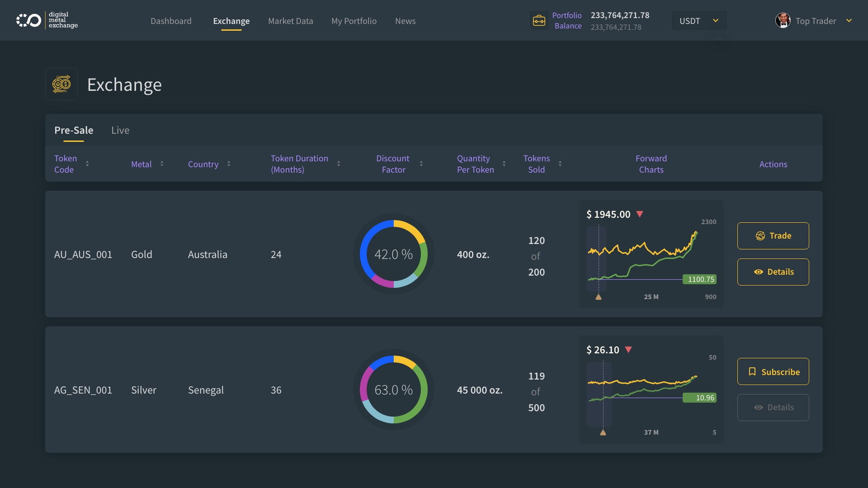Sort by Token Code arrows
Image resolution: width=868 pixels, height=488 pixels.
pyautogui.click(x=87, y=164)
